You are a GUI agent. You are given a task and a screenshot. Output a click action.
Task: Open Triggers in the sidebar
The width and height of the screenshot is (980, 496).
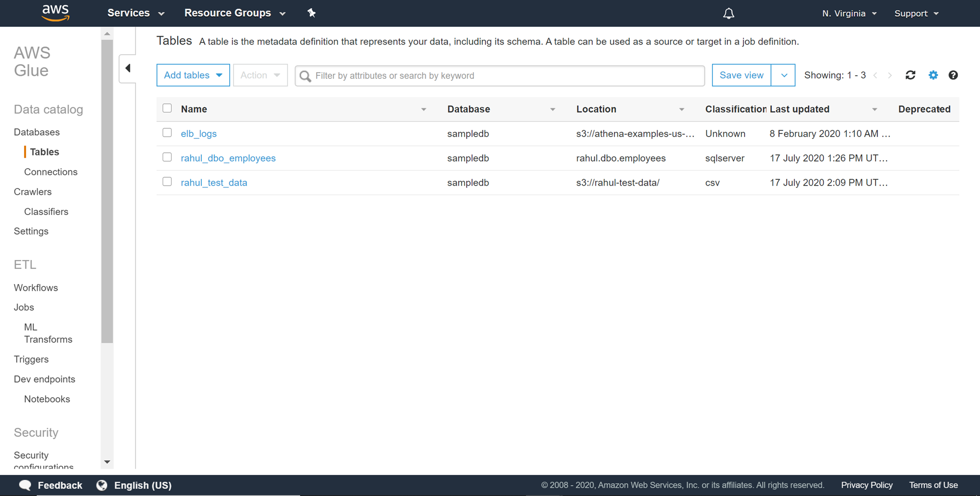tap(31, 359)
